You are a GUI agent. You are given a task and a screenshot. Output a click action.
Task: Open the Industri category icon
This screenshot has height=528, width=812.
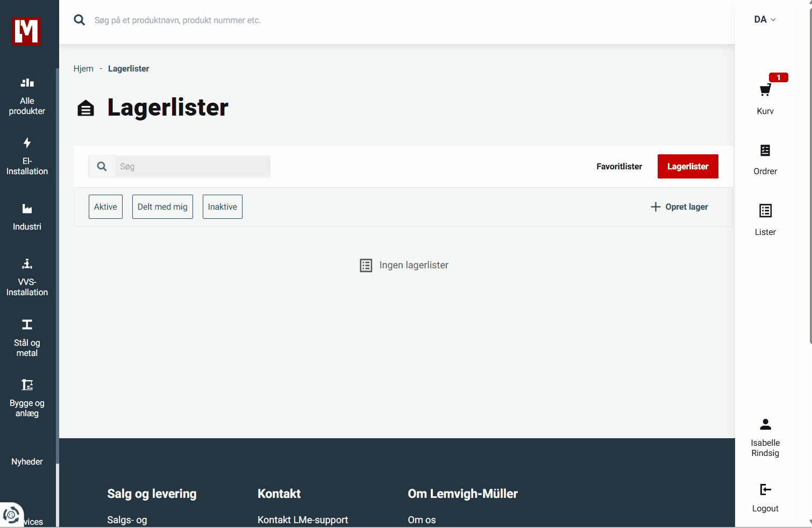(27, 209)
